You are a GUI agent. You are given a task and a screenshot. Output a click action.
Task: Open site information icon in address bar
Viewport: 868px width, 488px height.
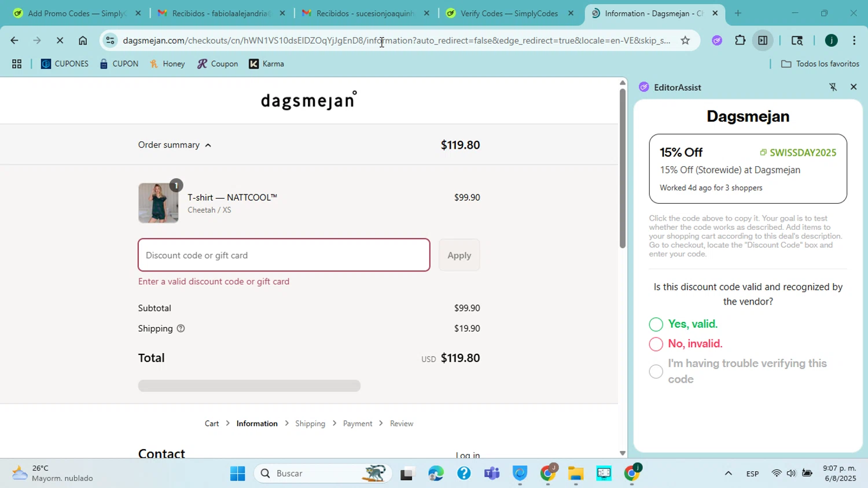click(110, 41)
